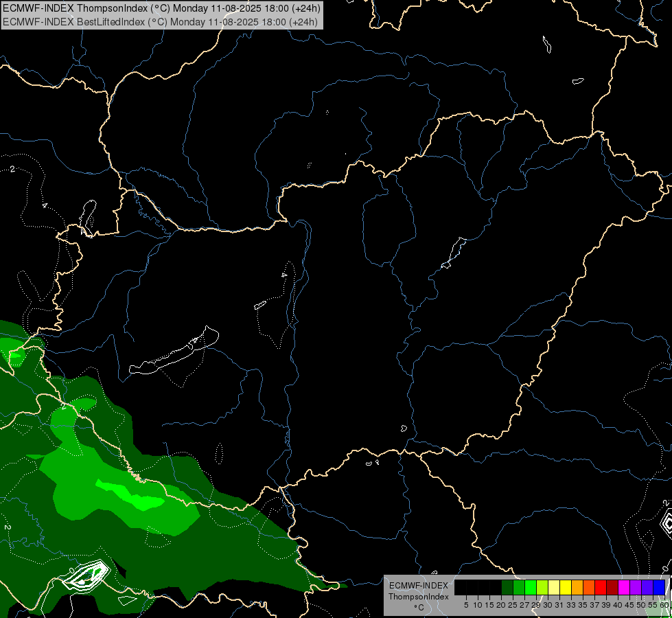Click the legend tick label '33'
Screen dimensions: 672x618
coord(571,605)
